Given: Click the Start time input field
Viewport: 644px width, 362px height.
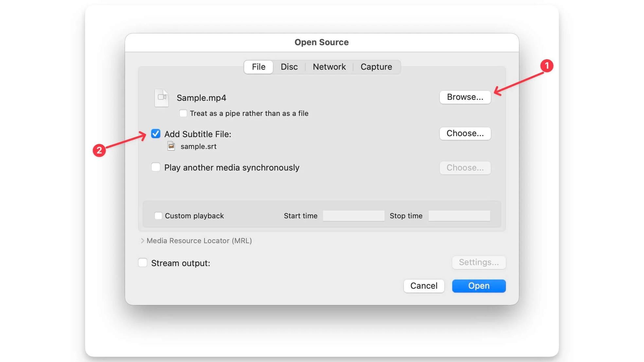Looking at the screenshot, I should [353, 216].
